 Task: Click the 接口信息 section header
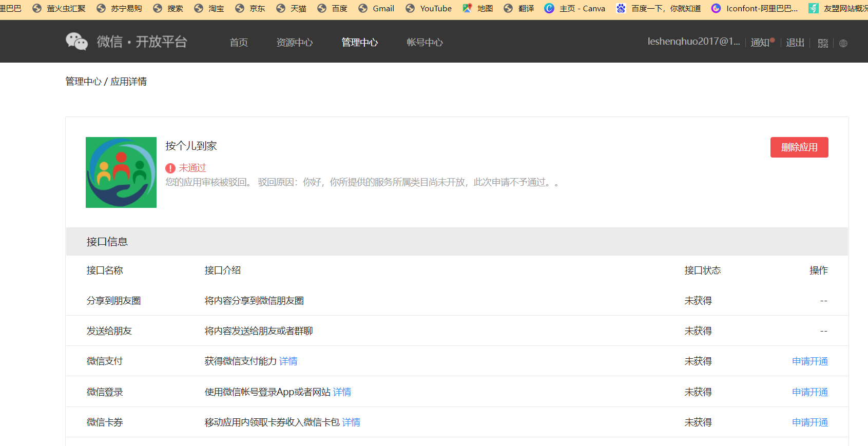(x=457, y=242)
